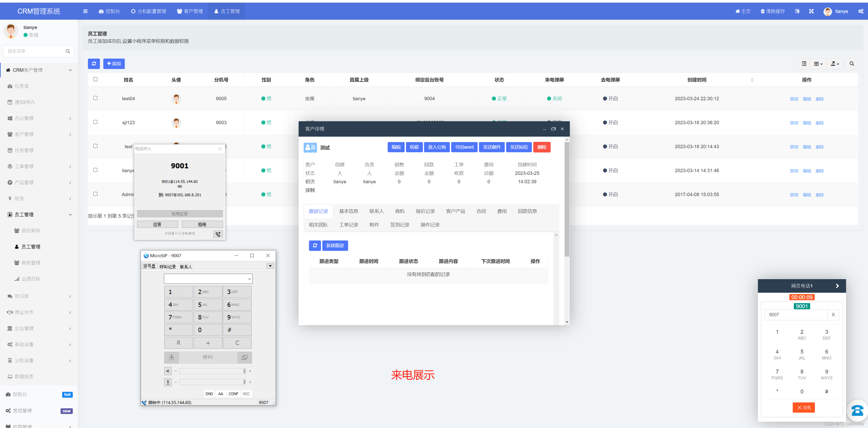
Task: Toggle the select-all checkbox in table header
Action: [x=95, y=79]
